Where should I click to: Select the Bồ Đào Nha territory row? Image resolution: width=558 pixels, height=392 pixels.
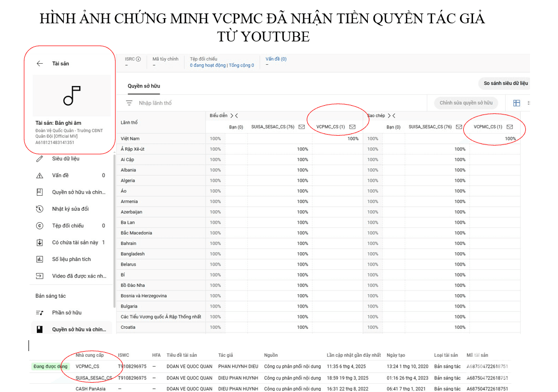point(319,285)
